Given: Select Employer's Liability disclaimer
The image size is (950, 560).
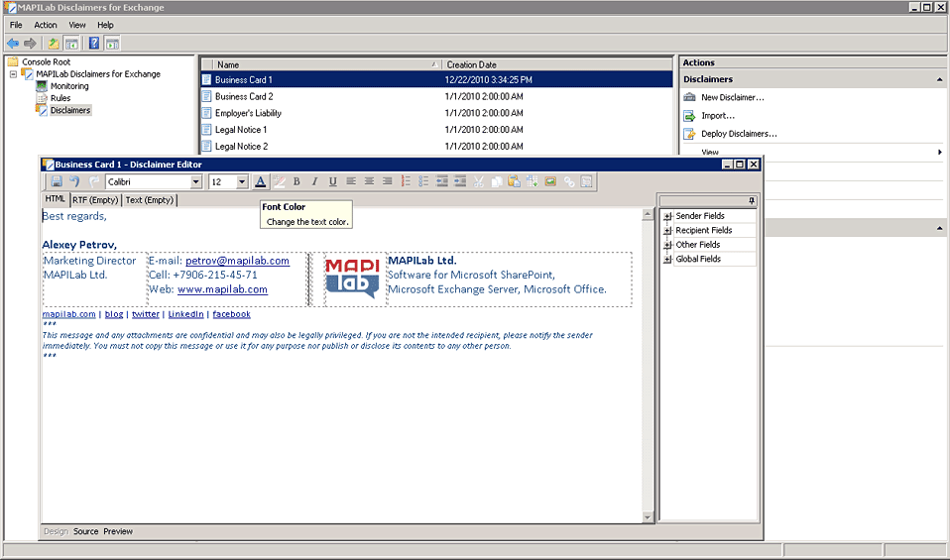Looking at the screenshot, I should (x=248, y=113).
